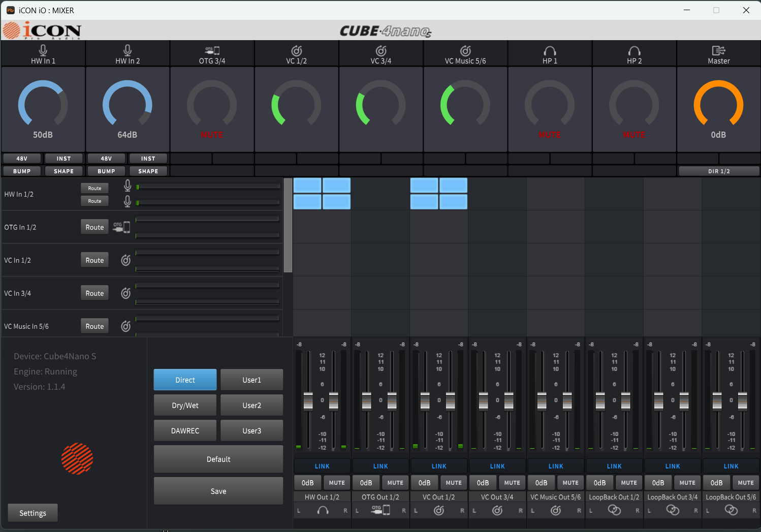Click the iCON Pro Audio logo
The height and width of the screenshot is (532, 761).
click(x=42, y=30)
